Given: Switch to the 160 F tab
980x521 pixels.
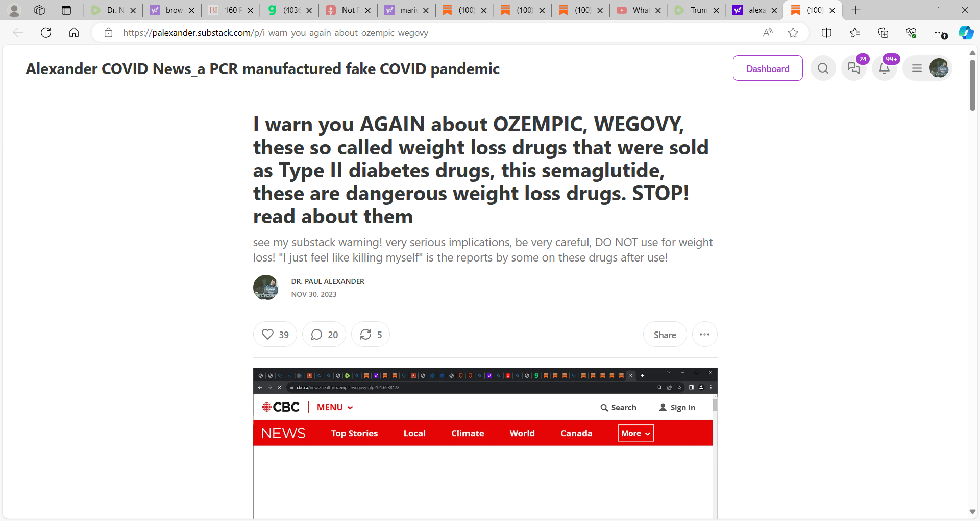Looking at the screenshot, I should [230, 10].
